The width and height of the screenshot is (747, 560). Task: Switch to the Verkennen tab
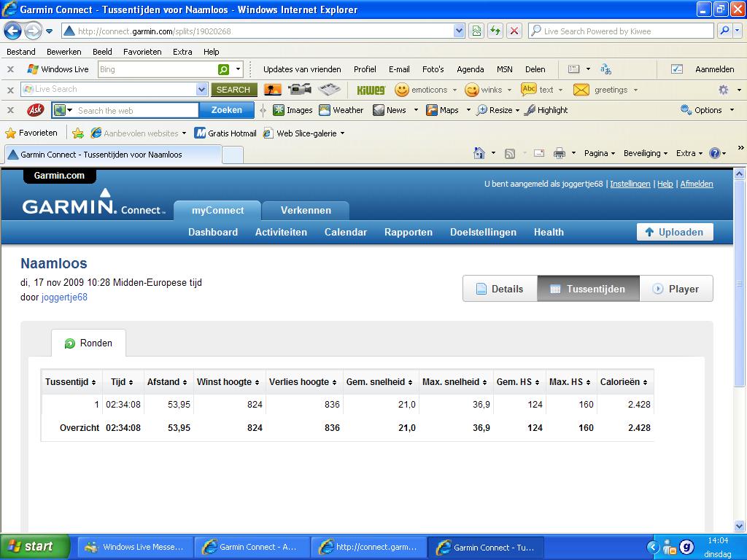pyautogui.click(x=306, y=211)
